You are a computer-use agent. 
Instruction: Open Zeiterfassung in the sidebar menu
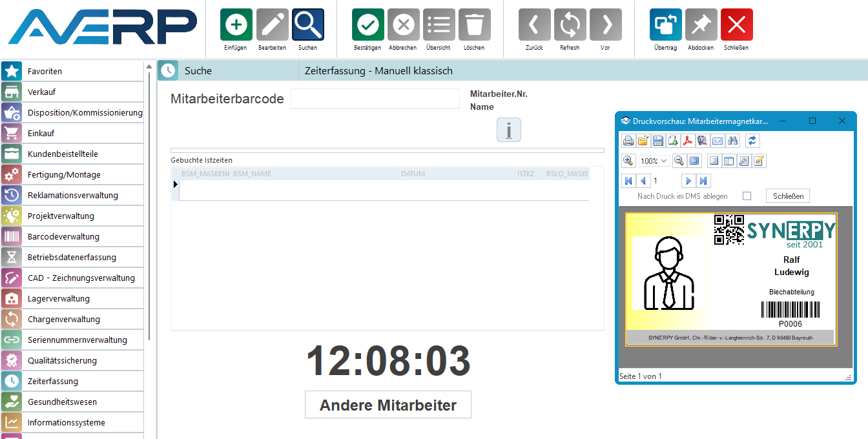[53, 381]
